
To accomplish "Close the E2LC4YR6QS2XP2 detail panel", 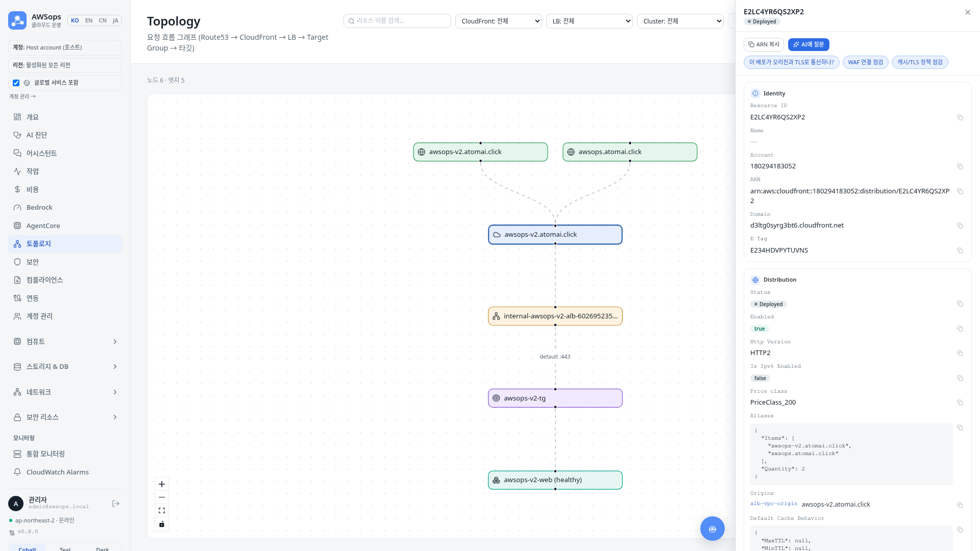I will 968,12.
